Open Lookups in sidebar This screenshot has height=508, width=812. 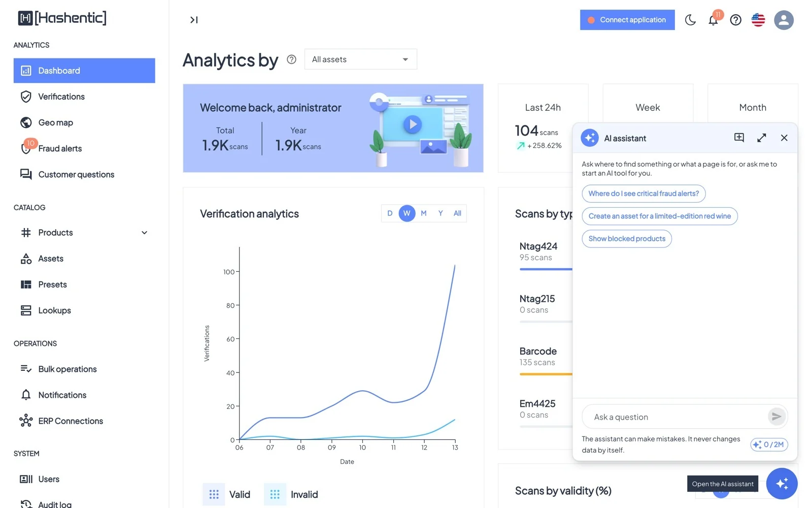pyautogui.click(x=84, y=310)
